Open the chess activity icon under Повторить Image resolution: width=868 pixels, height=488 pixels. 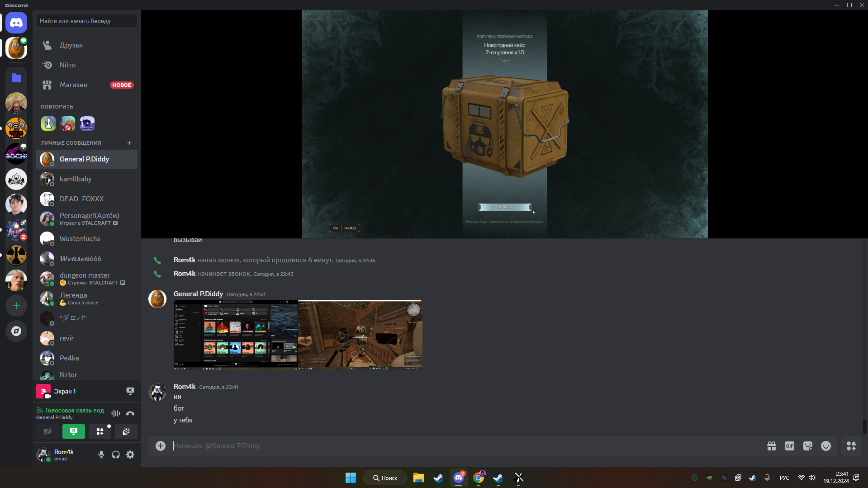pyautogui.click(x=48, y=123)
